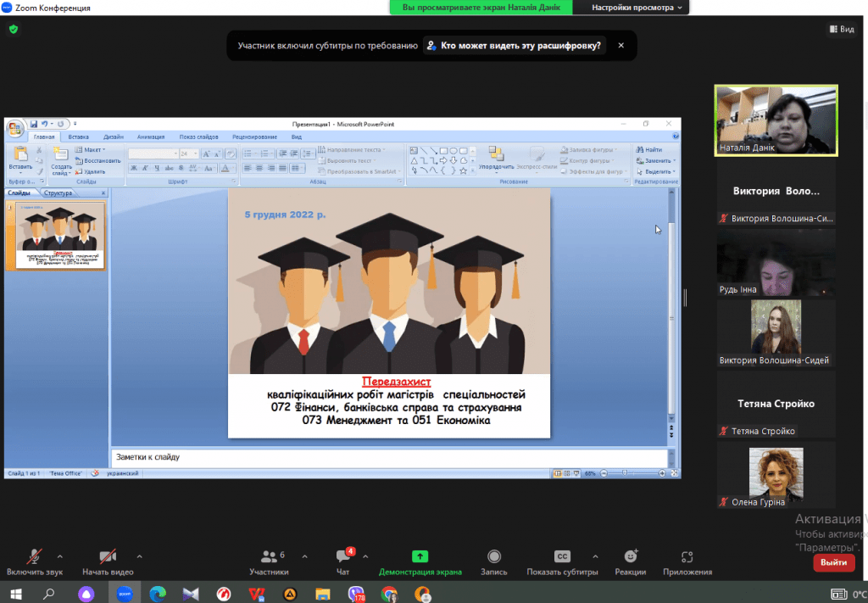Dismiss the subtitles notification banner
Image resolution: width=868 pixels, height=603 pixels.
[x=620, y=46]
